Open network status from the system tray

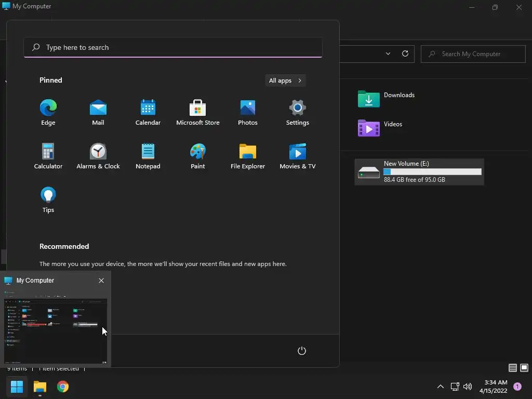coord(455,387)
